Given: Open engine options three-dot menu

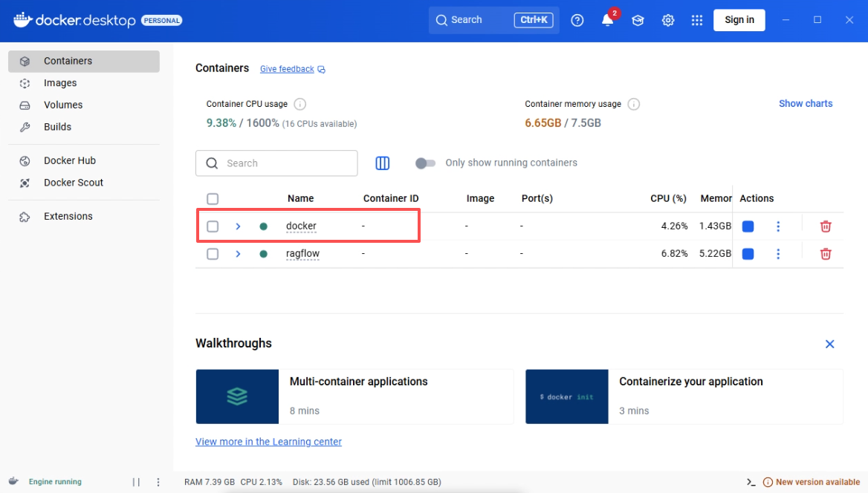Looking at the screenshot, I should click(158, 482).
